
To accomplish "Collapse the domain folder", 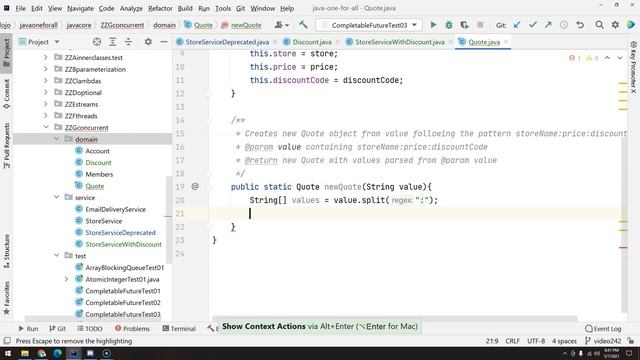I will click(x=56, y=139).
